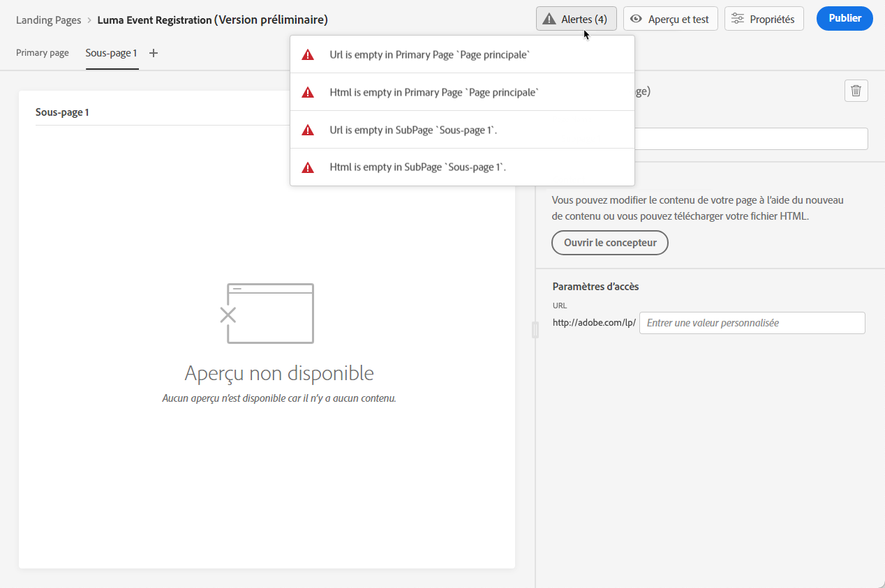Click warning icon for Url empty SubPage
This screenshot has width=885, height=588.
coord(308,130)
